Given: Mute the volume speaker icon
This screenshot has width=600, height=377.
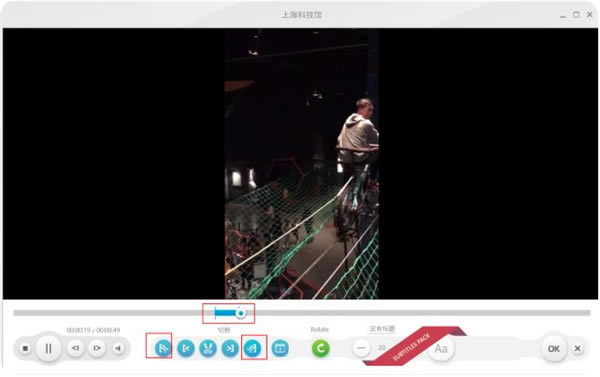Looking at the screenshot, I should point(118,348).
